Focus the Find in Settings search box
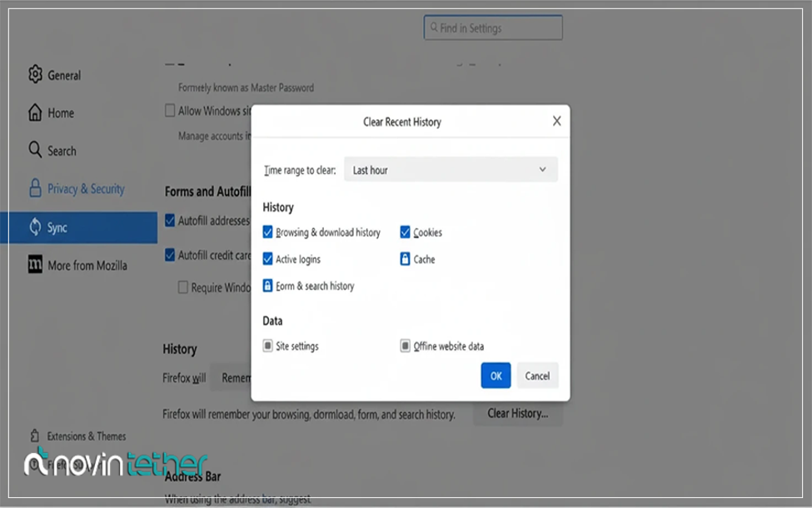 (493, 27)
